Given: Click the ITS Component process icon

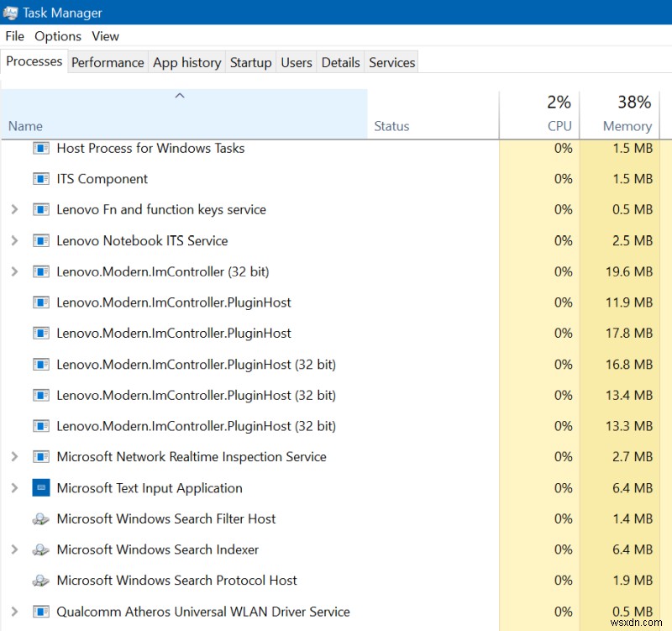Looking at the screenshot, I should (40, 179).
